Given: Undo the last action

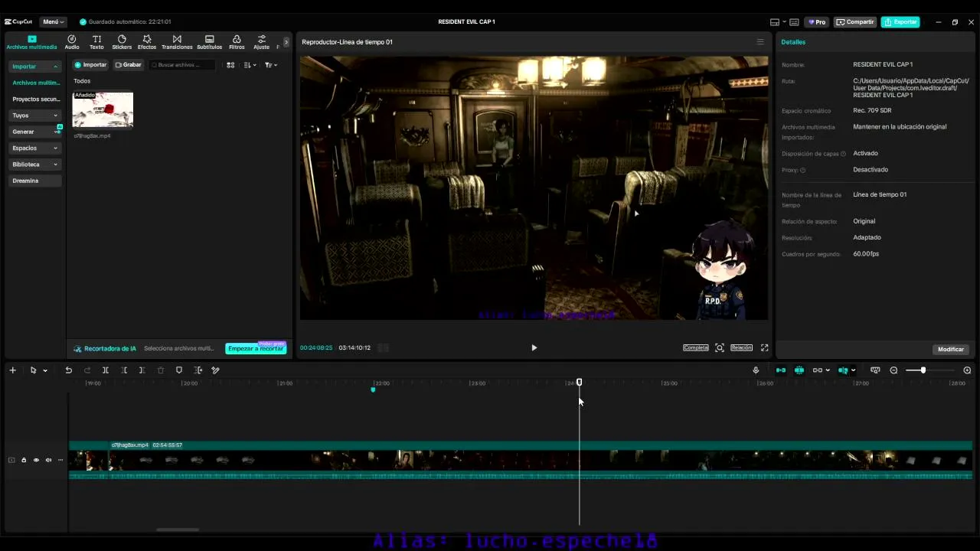Looking at the screenshot, I should [x=68, y=370].
